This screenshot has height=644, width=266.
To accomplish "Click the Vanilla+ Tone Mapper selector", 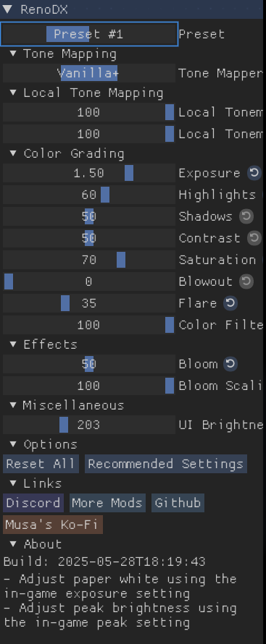I will pyautogui.click(x=89, y=73).
